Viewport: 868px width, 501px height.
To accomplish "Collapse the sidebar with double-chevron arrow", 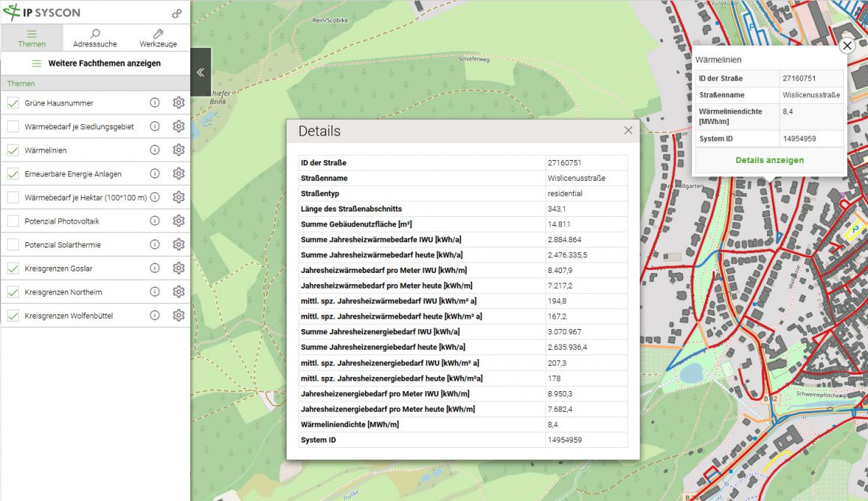I will (201, 73).
